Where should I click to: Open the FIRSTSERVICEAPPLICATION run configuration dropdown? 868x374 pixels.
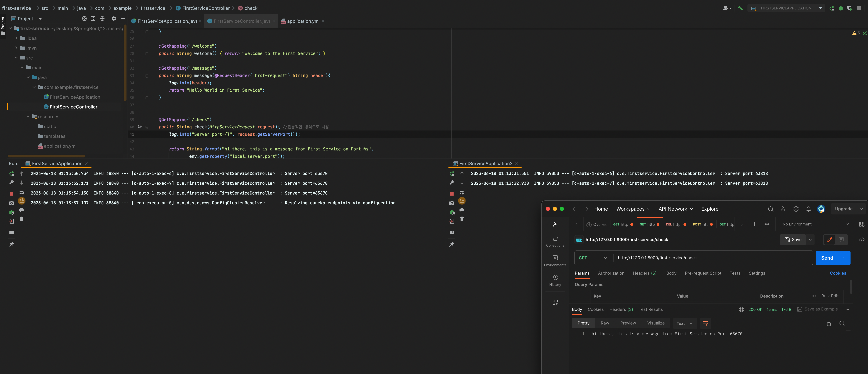786,8
